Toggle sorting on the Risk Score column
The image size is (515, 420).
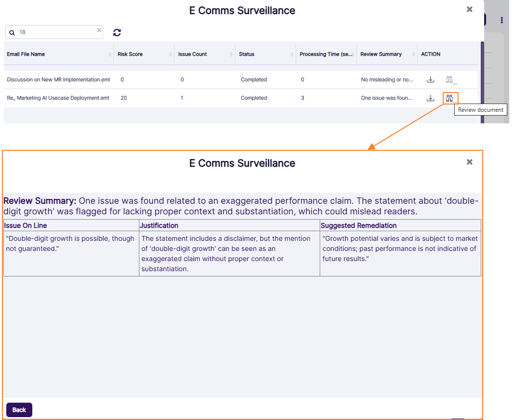[171, 54]
